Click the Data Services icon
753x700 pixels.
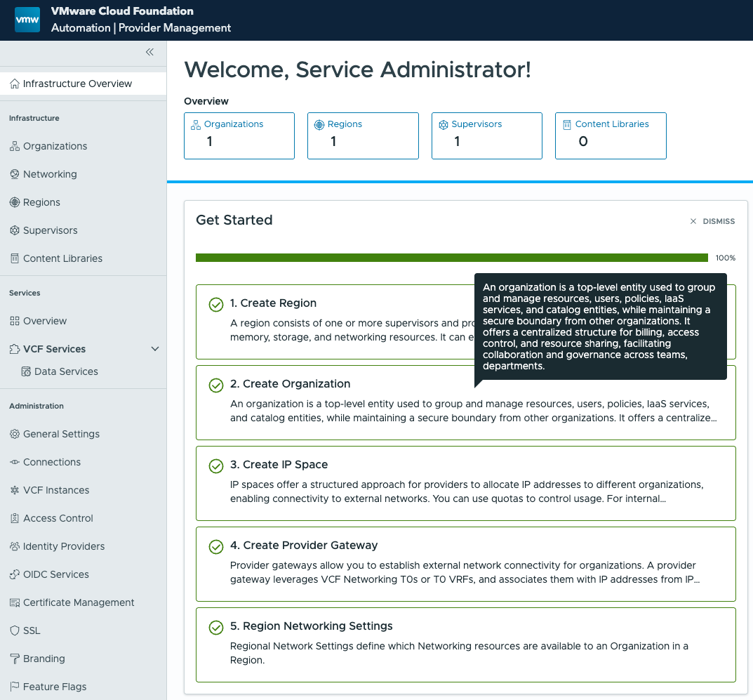pos(26,371)
